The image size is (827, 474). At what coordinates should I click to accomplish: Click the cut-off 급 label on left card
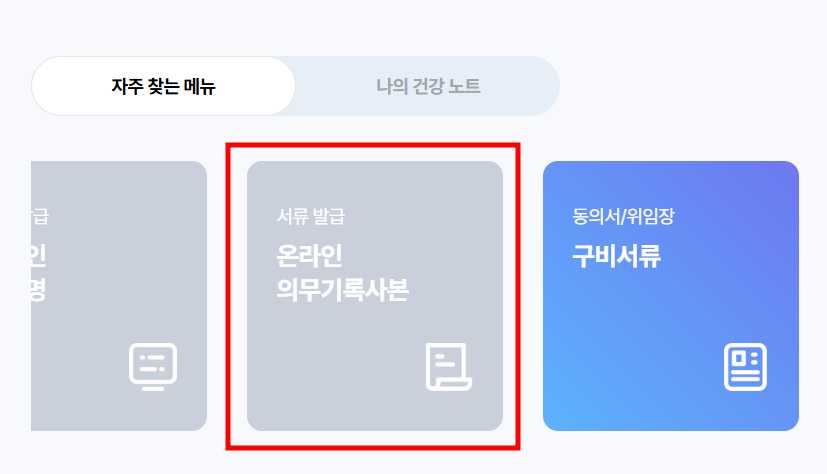40,216
